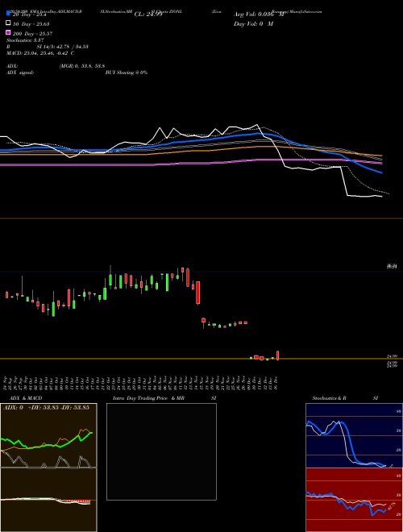Click the 'Stochastics & R' panel title
This screenshot has height=532, width=403.
point(329,398)
